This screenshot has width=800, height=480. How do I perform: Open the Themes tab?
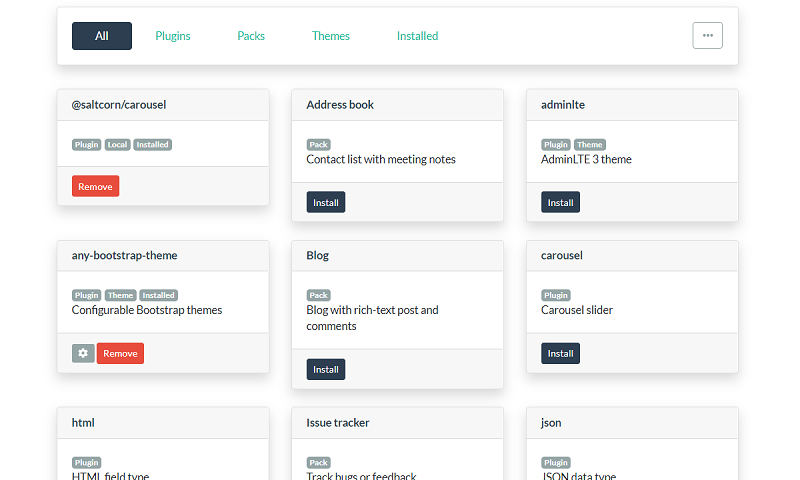331,36
